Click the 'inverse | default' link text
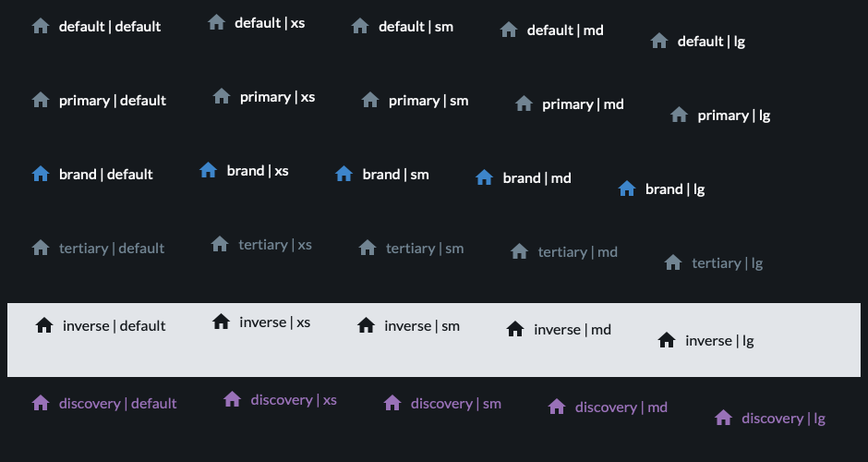The width and height of the screenshot is (868, 462). pyautogui.click(x=114, y=326)
